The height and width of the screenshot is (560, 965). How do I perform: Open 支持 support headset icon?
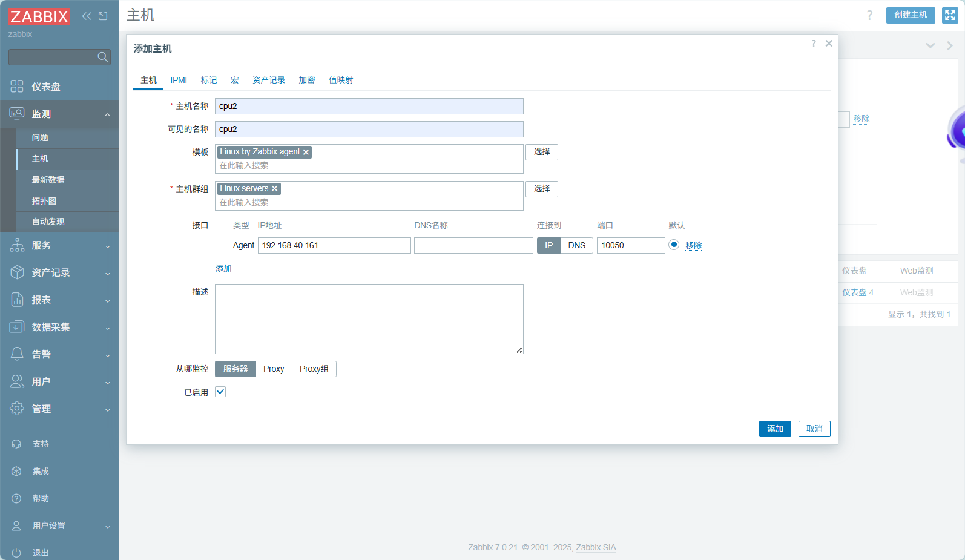(16, 444)
